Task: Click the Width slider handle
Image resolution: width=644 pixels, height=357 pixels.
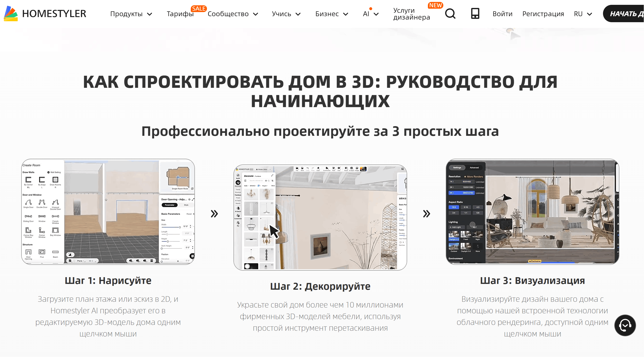Action: tap(180, 227)
